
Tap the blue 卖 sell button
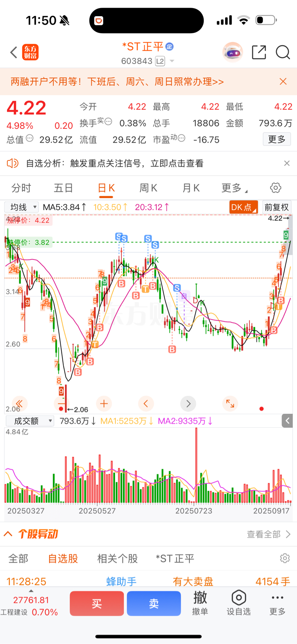154,603
